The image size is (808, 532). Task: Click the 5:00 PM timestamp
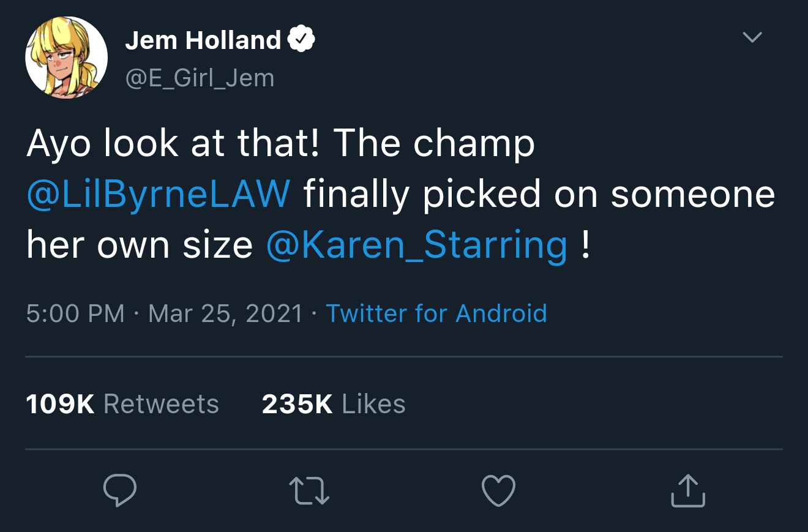click(75, 313)
